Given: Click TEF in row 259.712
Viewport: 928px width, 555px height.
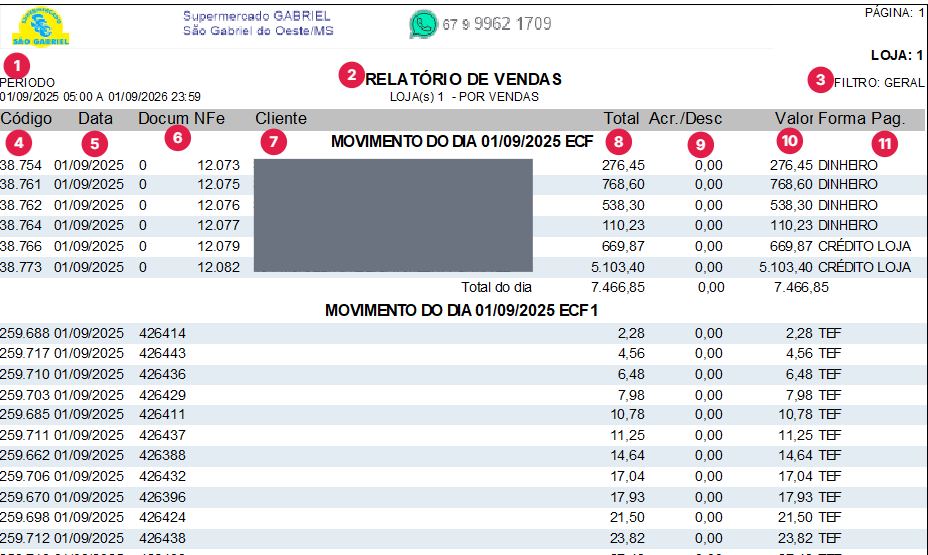Looking at the screenshot, I should pos(830,538).
